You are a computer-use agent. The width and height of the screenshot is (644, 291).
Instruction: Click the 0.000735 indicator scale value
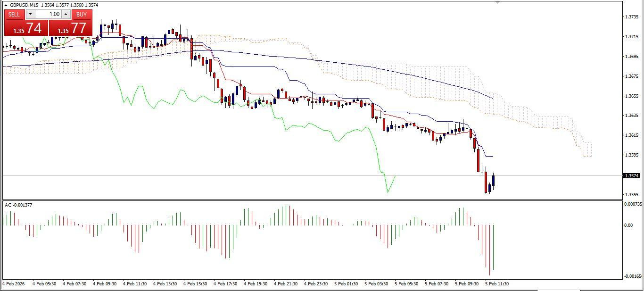tap(633, 204)
